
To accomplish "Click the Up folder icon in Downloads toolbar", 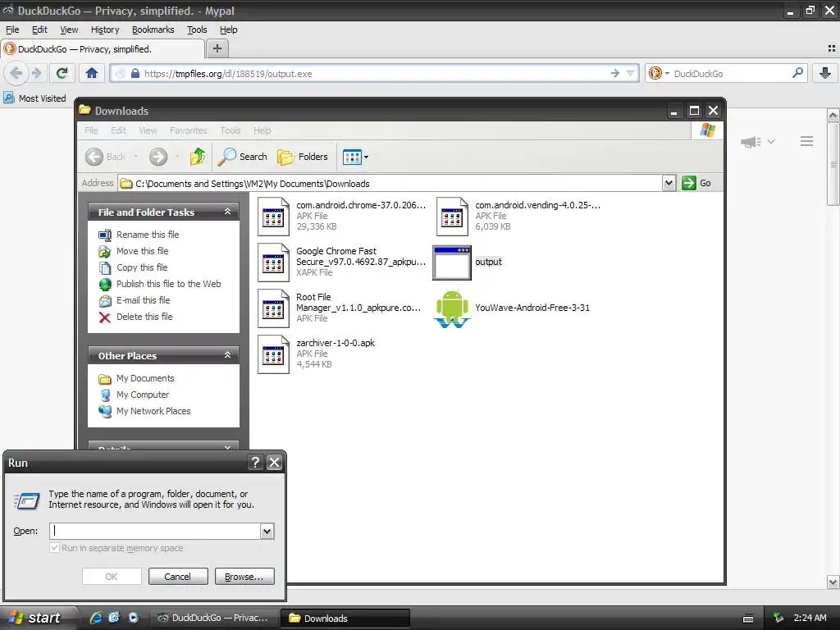I will pyautogui.click(x=198, y=157).
